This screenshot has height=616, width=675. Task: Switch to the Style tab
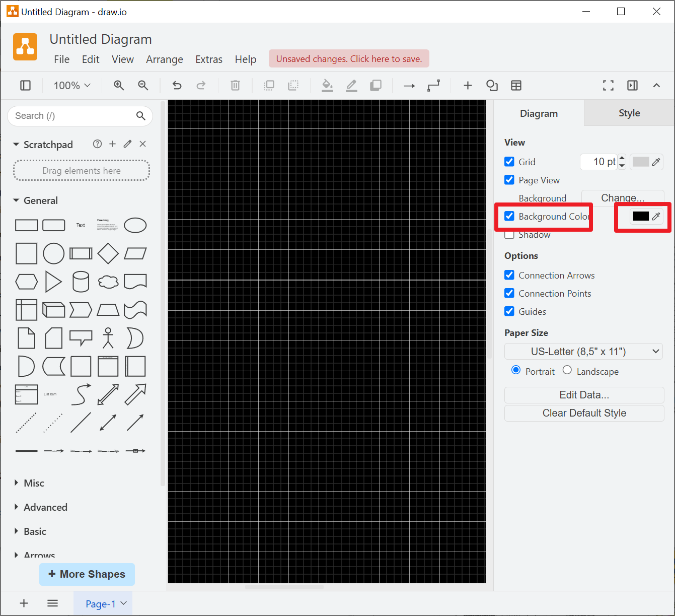(x=629, y=113)
